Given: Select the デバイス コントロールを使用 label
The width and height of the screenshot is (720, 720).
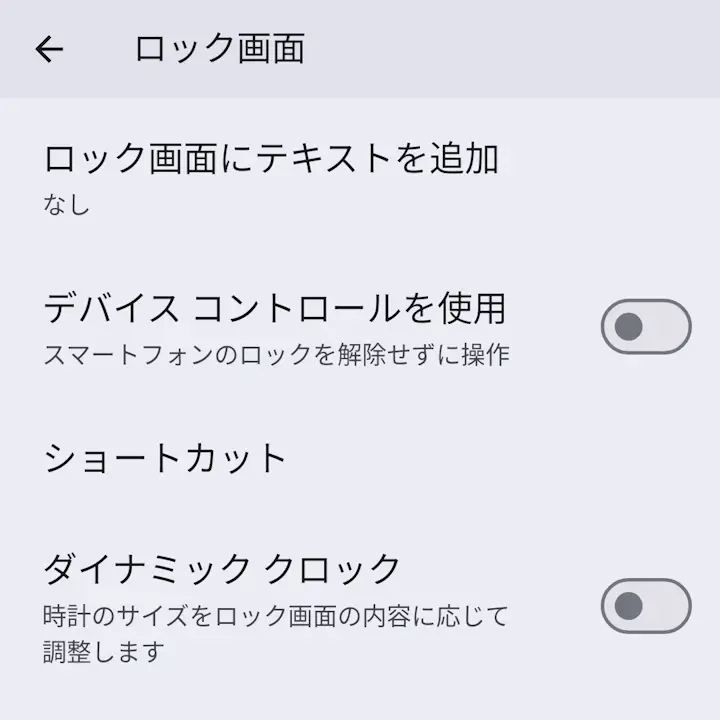Looking at the screenshot, I should click(x=274, y=308).
